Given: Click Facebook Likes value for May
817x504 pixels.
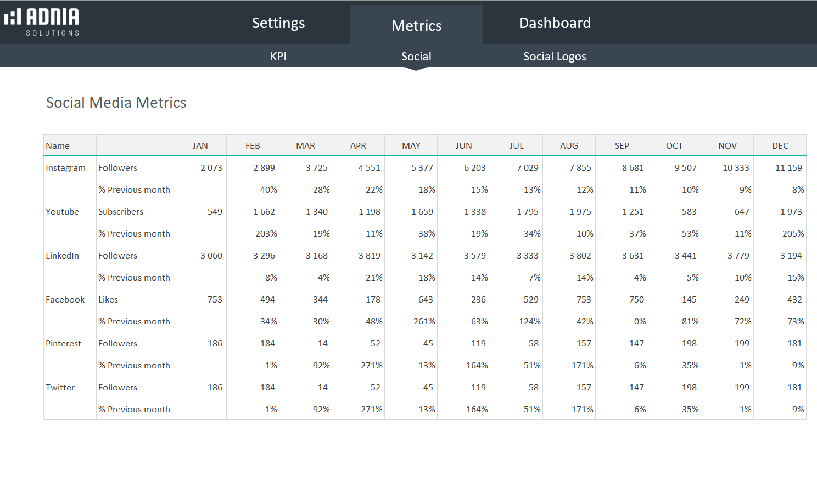Looking at the screenshot, I should [x=425, y=300].
